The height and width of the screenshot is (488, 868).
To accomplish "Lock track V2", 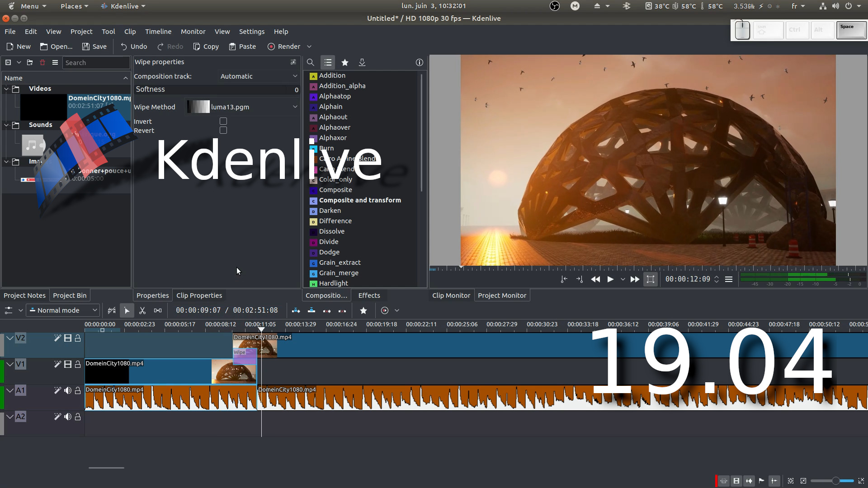I will click(78, 338).
